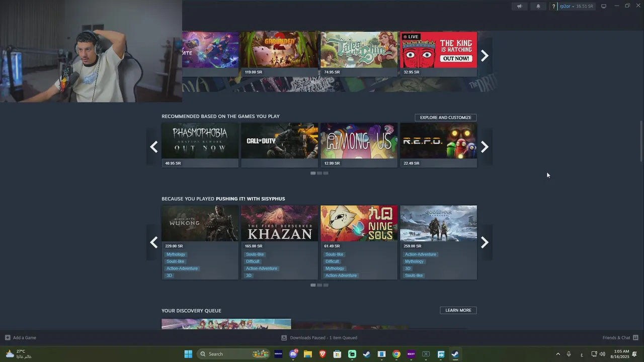This screenshot has height=362, width=644.
Task: Select the second page dot under Because You Played
Action: coord(319,285)
